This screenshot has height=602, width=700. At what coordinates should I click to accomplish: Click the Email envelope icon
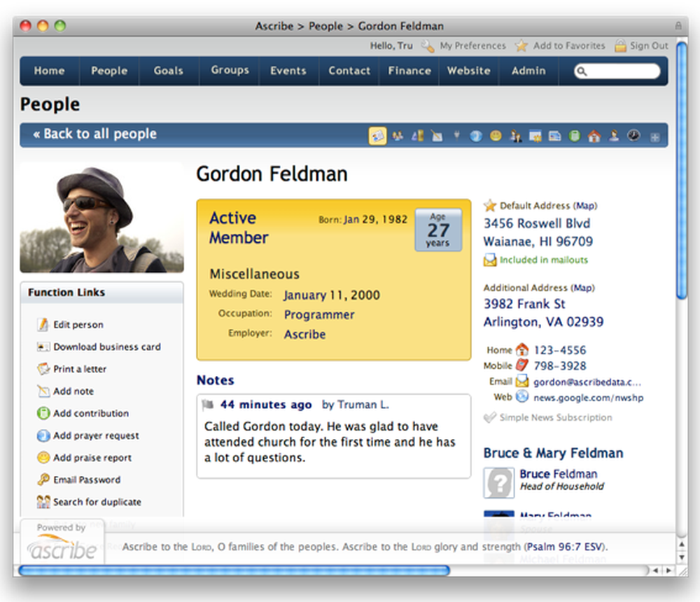pos(522,381)
